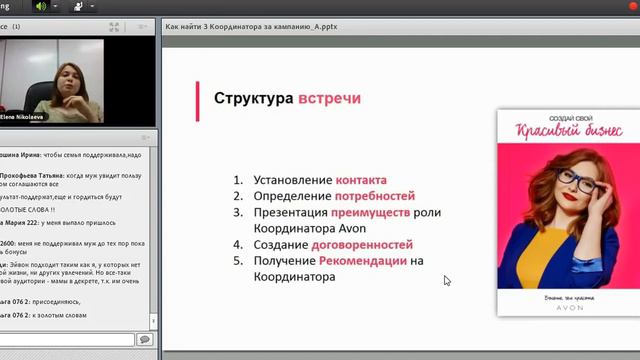
Task: Click chat message from Прокофьева Татьяна
Action: 71,180
